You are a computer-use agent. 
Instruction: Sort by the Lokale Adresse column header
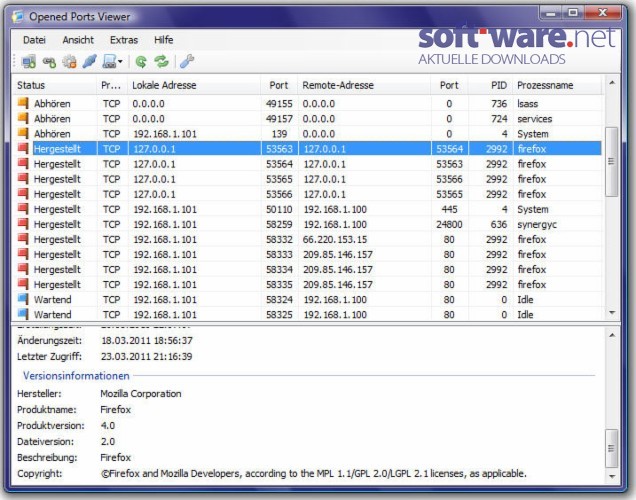[x=194, y=85]
